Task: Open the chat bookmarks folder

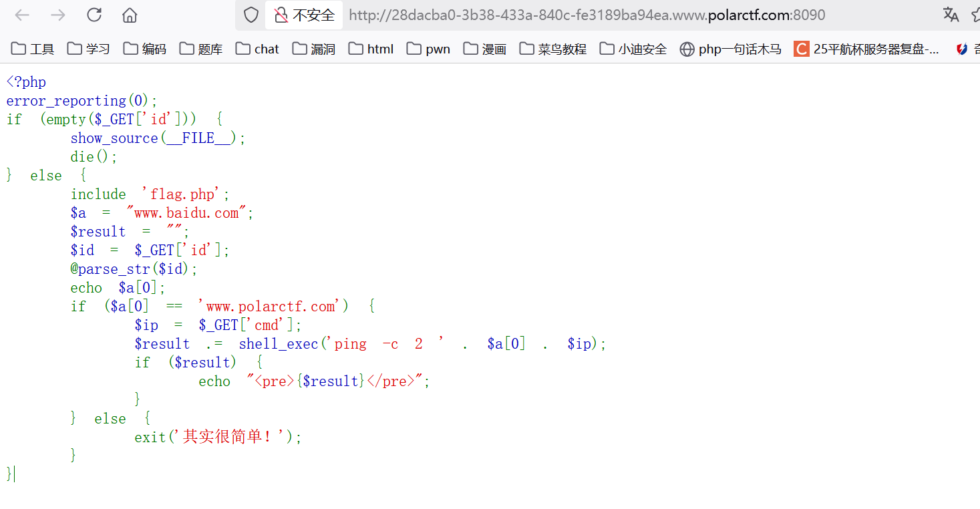Action: click(x=257, y=49)
